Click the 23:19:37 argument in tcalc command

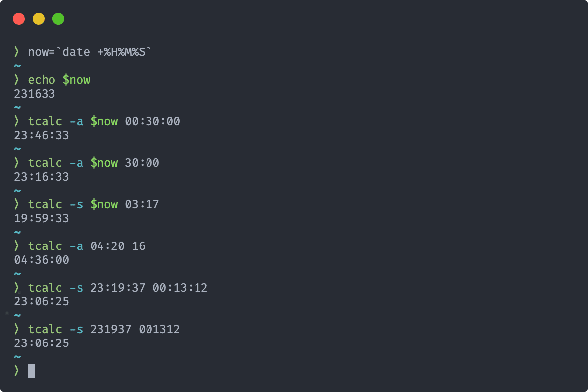tap(117, 288)
